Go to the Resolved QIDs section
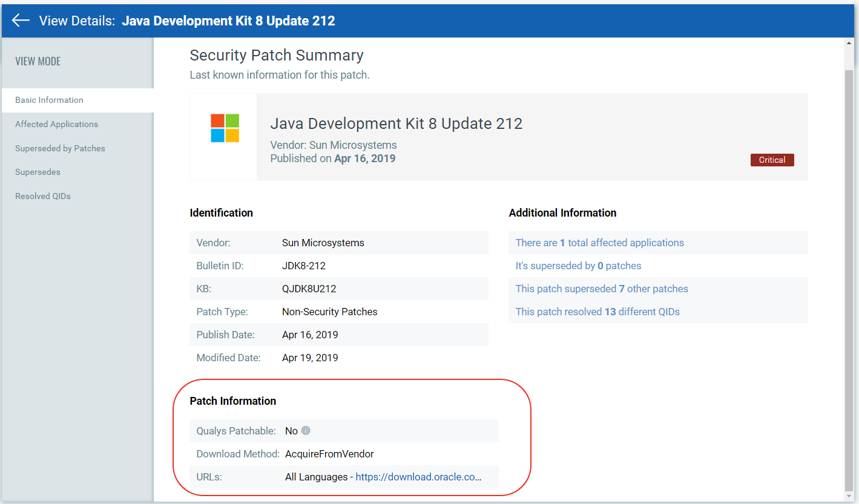 point(43,196)
